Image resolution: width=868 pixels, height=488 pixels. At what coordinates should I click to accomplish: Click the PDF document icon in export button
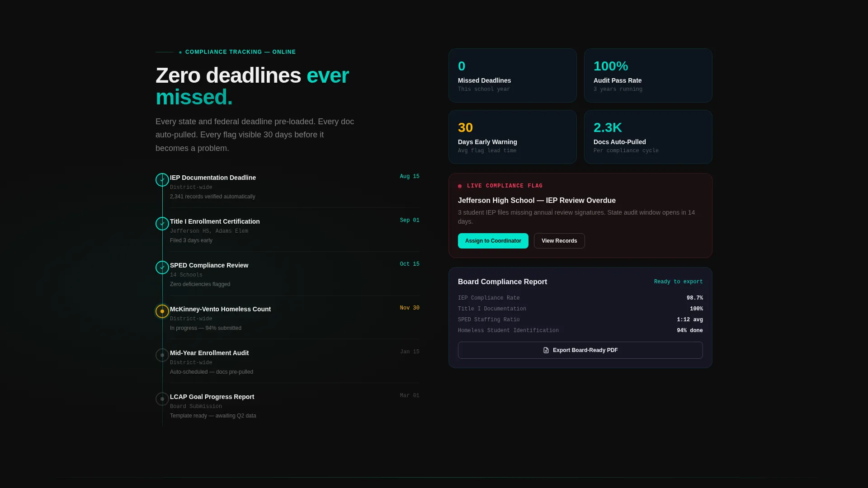[x=546, y=350]
